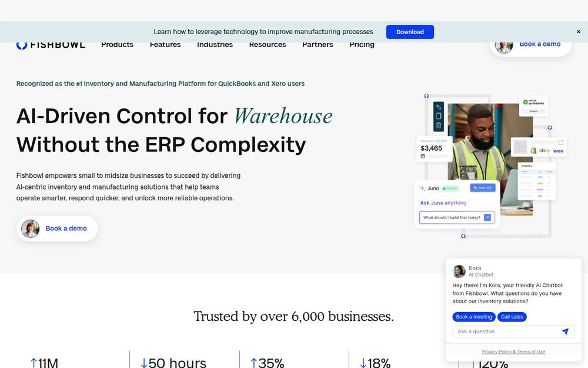Open the Products menu
Image resolution: width=588 pixels, height=368 pixels.
point(117,45)
